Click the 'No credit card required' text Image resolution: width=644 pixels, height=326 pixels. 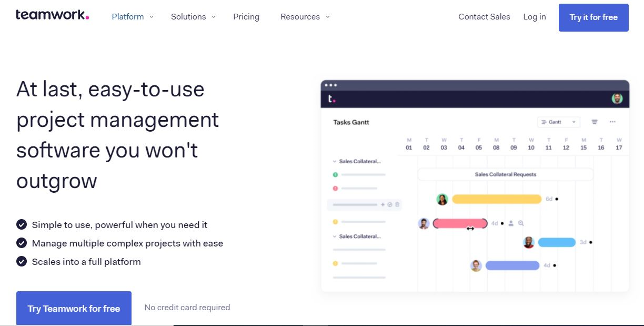point(187,307)
